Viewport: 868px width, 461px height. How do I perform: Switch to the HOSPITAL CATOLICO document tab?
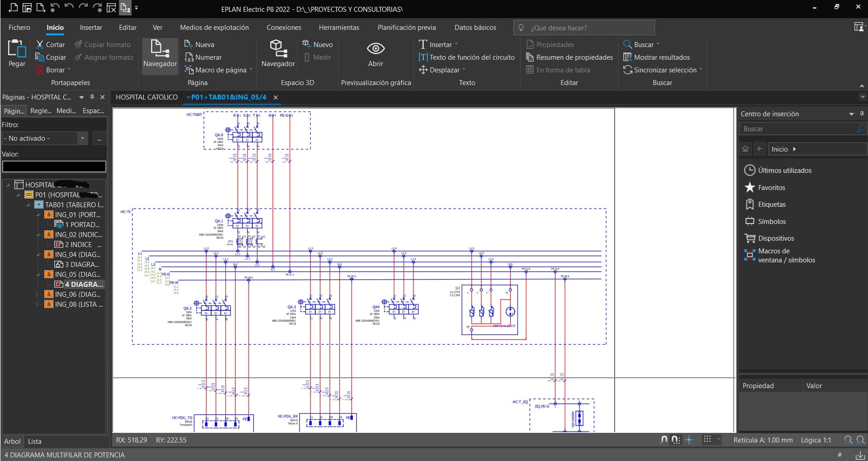[x=147, y=97]
